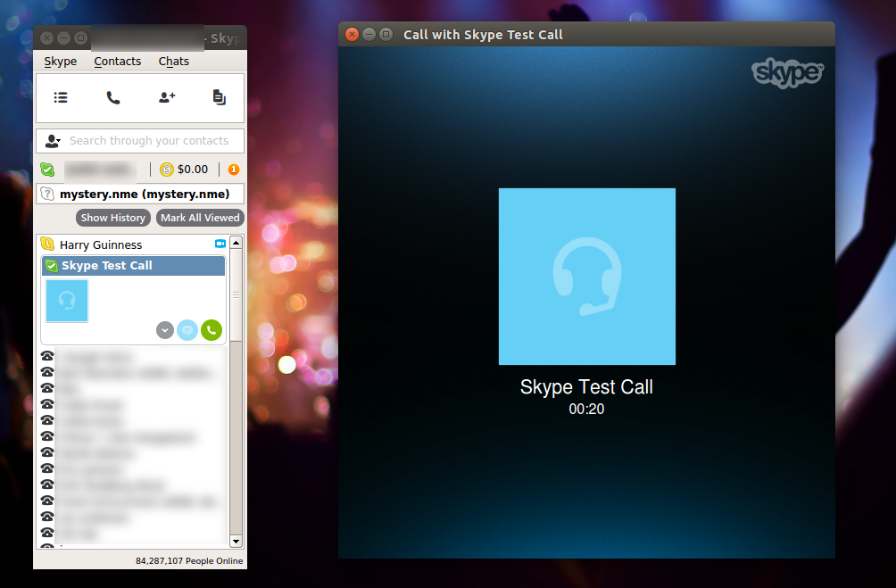Viewport: 896px width, 588px height.
Task: Open the conversations document icon in toolbar
Action: [x=220, y=98]
